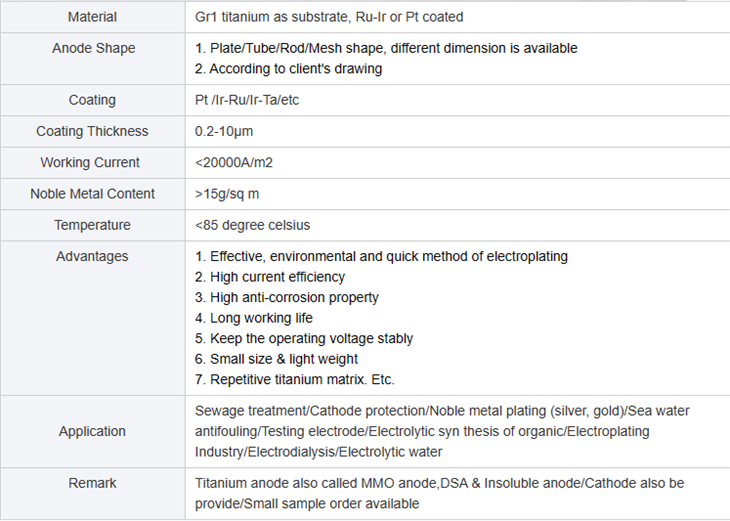
Task: Click the Working Current label
Action: [x=90, y=162]
